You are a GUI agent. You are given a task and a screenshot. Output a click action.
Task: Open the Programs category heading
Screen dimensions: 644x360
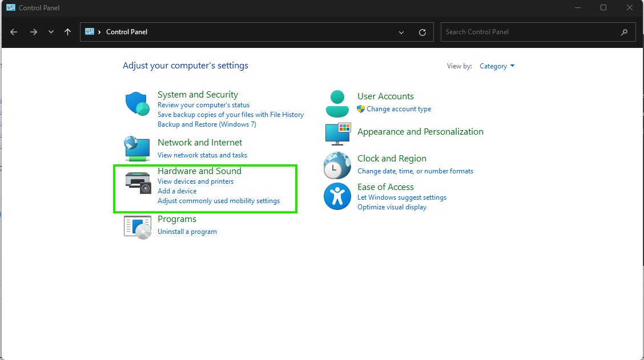tap(176, 219)
